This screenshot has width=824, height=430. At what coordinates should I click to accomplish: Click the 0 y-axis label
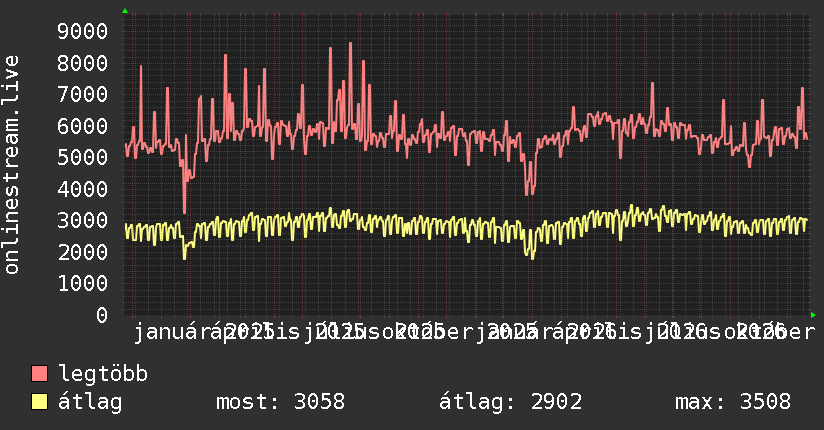point(102,315)
